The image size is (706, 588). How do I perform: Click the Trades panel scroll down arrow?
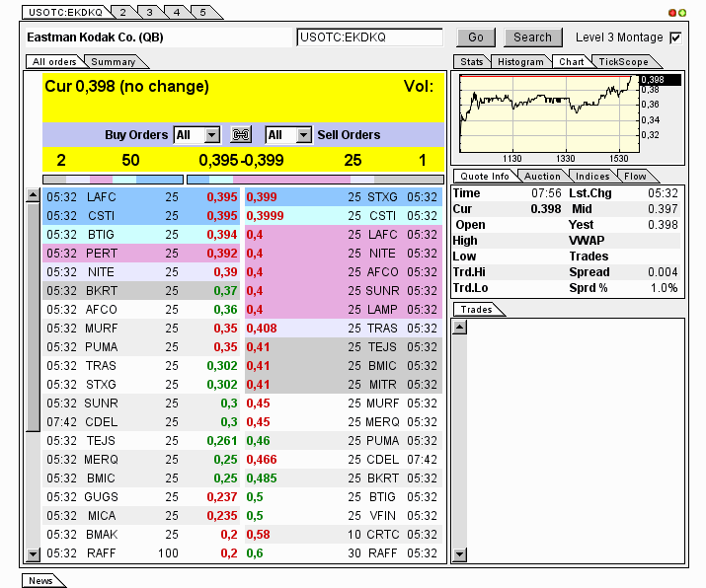click(x=460, y=554)
